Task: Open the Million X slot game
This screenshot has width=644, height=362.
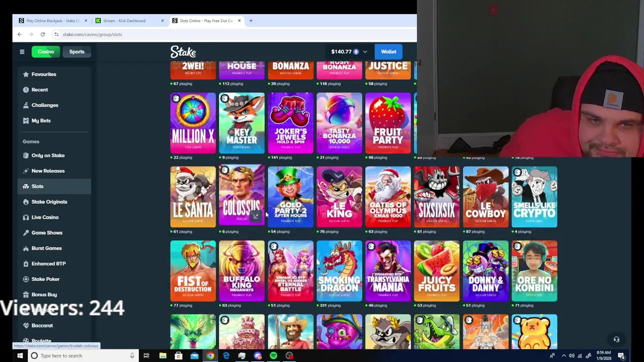Action: [x=193, y=123]
